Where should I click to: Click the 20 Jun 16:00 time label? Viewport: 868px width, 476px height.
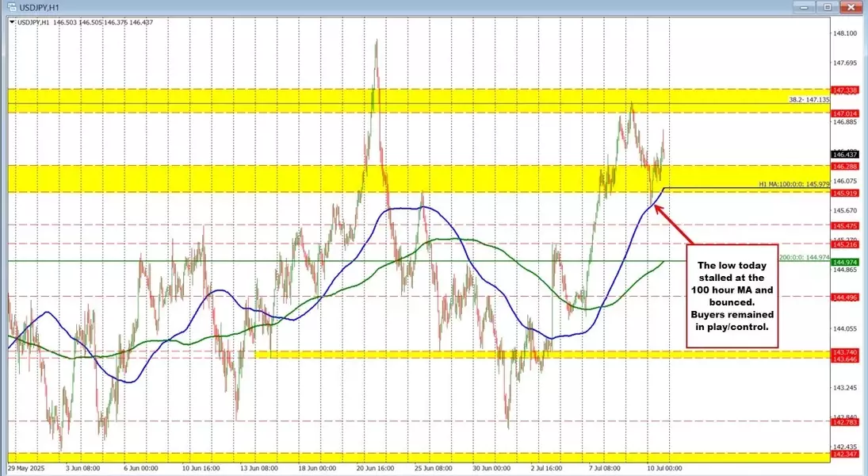[375, 468]
